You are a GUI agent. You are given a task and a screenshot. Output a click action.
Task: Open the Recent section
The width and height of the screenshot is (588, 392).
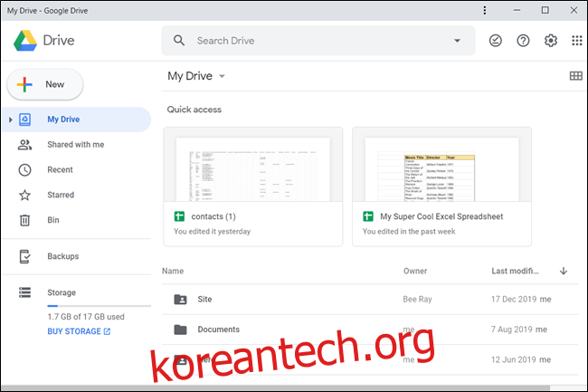click(x=60, y=170)
